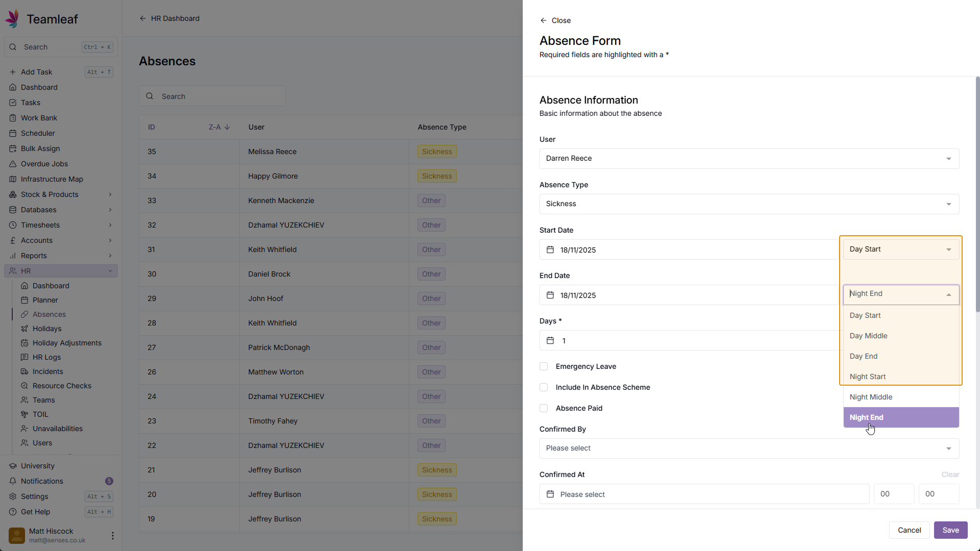Image resolution: width=980 pixels, height=551 pixels.
Task: Click the End Date calendar icon
Action: [550, 295]
